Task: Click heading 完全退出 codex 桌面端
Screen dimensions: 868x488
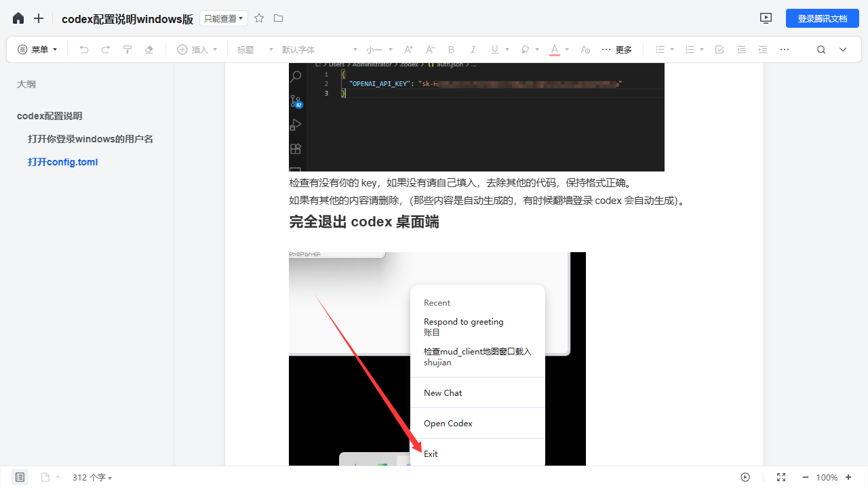Action: click(x=364, y=222)
